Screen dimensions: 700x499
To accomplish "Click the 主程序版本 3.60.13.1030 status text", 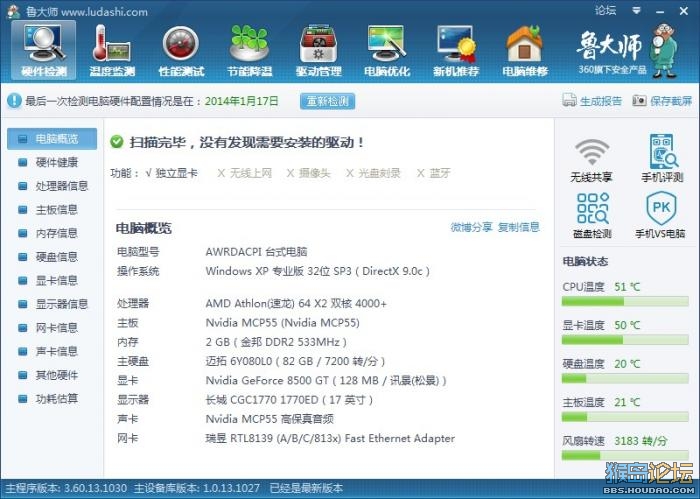I will coord(66,488).
